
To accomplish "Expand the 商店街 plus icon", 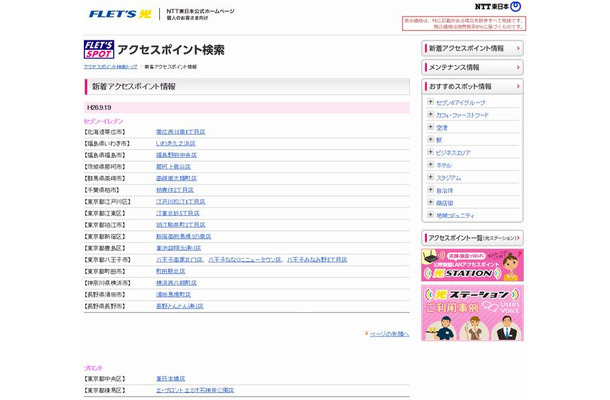I will click(430, 202).
